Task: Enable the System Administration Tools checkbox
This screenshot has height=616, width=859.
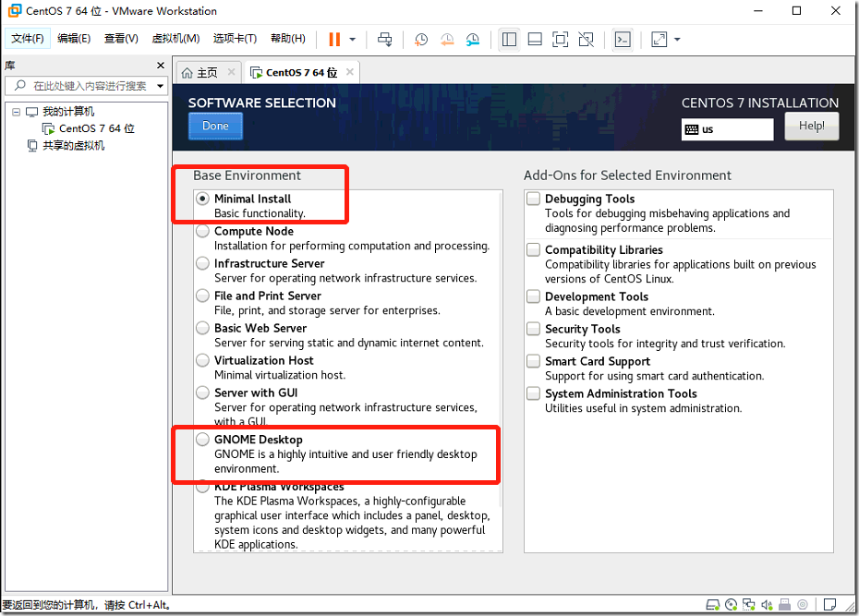Action: tap(533, 393)
